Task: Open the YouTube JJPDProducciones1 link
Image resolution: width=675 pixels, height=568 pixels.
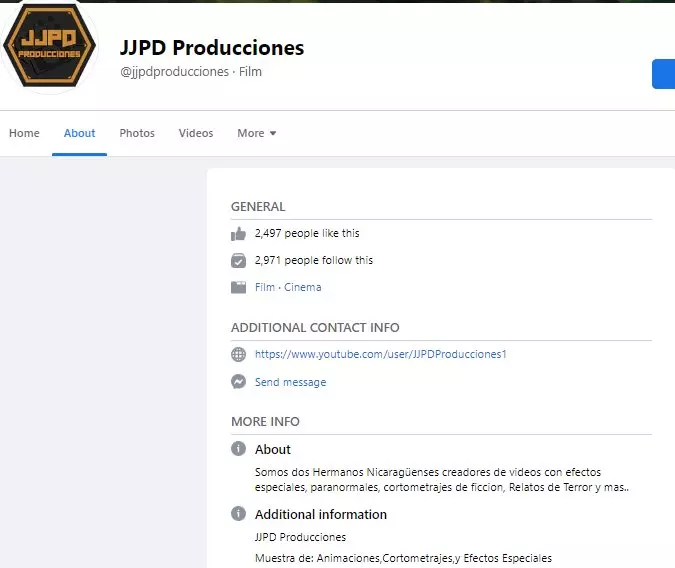Action: pos(380,354)
